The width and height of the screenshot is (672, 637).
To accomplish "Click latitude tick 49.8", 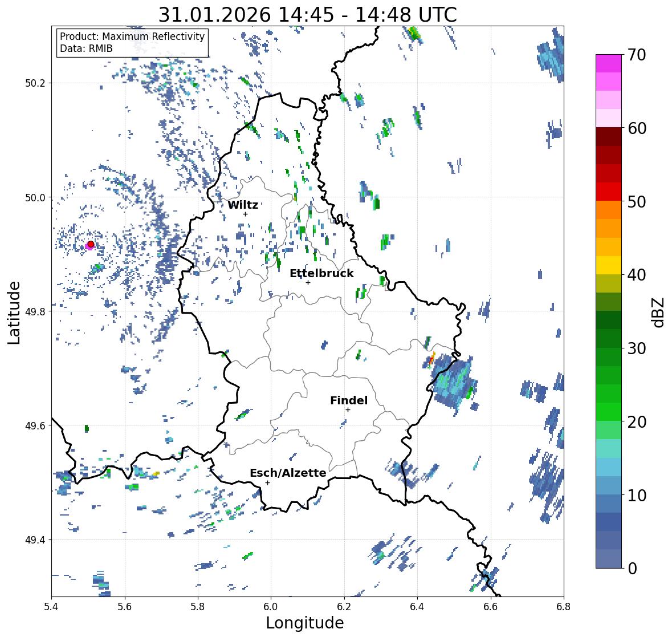I will pyautogui.click(x=35, y=311).
